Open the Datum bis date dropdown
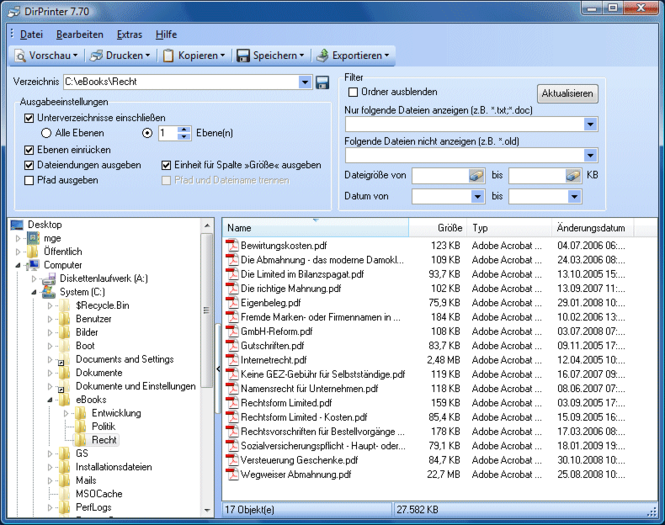Screen dimensions: 665x525 574,196
